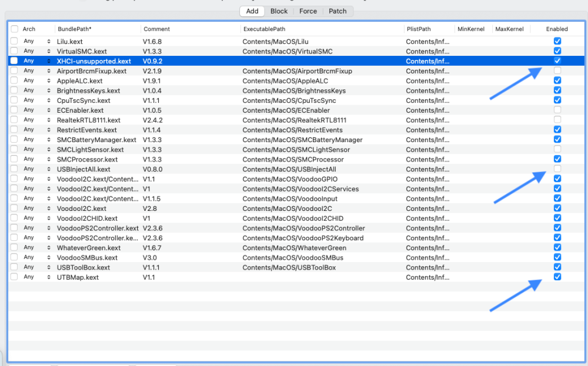Click comment V3.0 for VoodooSMBus
588x366 pixels.
[x=149, y=258]
